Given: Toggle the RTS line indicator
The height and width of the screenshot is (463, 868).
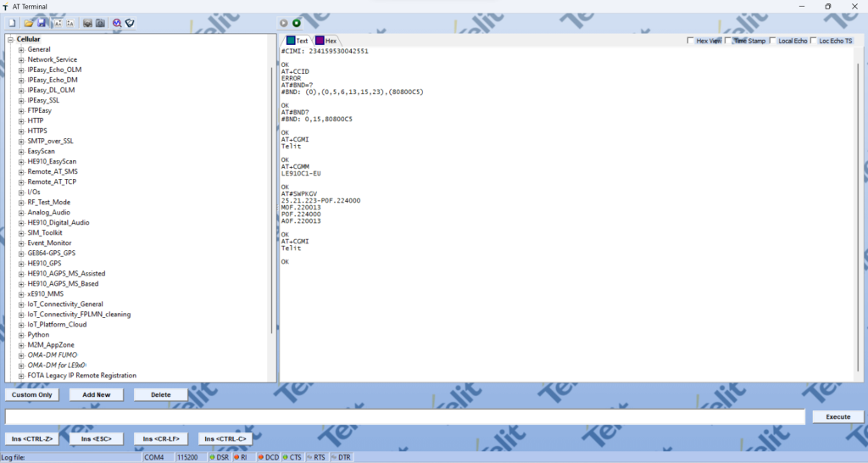Looking at the screenshot, I should click(x=316, y=457).
